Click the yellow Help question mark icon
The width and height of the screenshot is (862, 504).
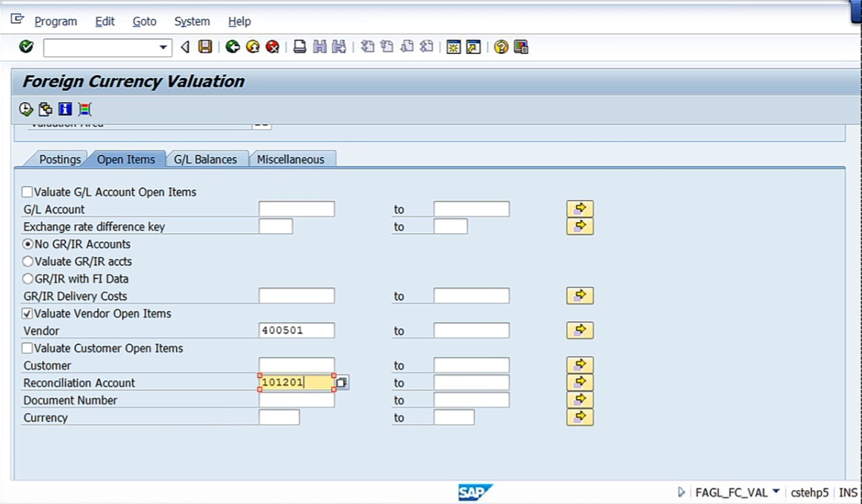click(501, 47)
